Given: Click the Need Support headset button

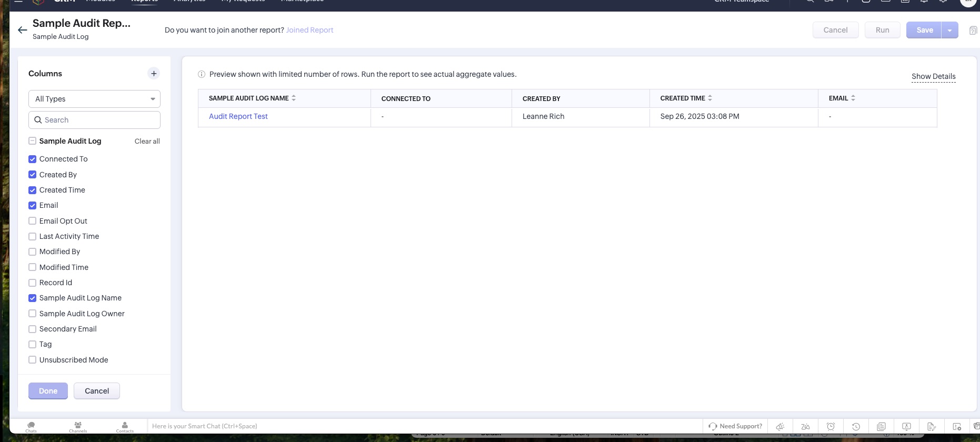Looking at the screenshot, I should [x=735, y=426].
